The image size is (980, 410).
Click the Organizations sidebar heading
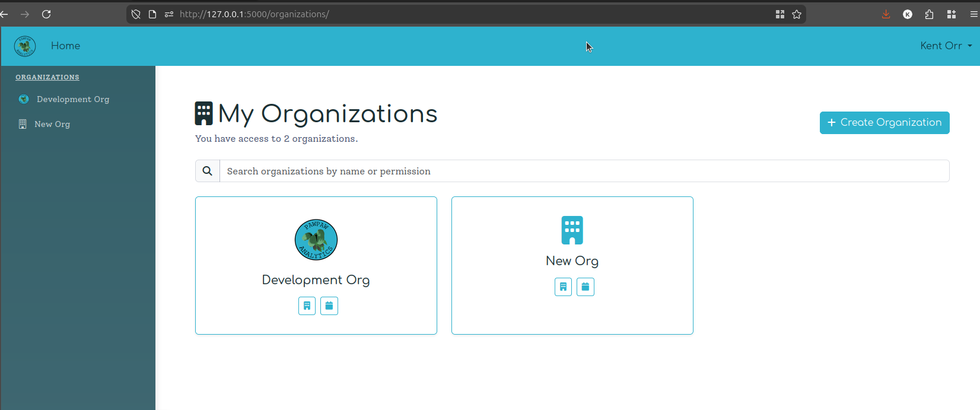tap(47, 77)
